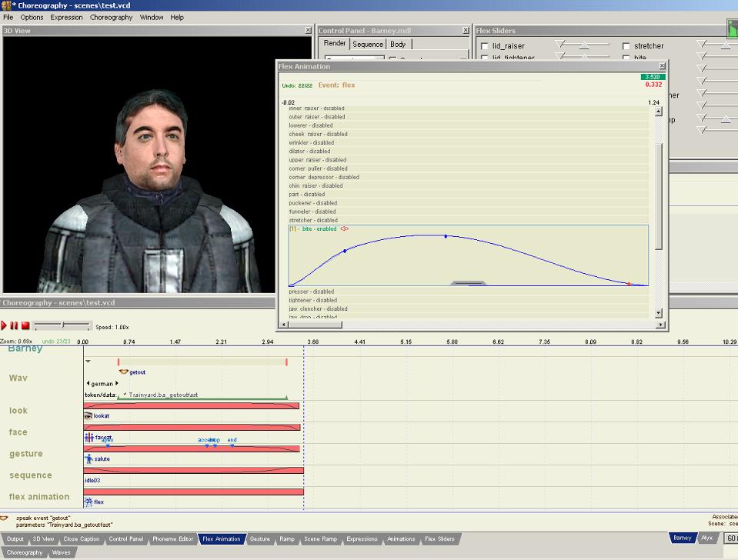Screen dimensions: 738x560
Task: Open the Expression menu
Action: [66, 18]
